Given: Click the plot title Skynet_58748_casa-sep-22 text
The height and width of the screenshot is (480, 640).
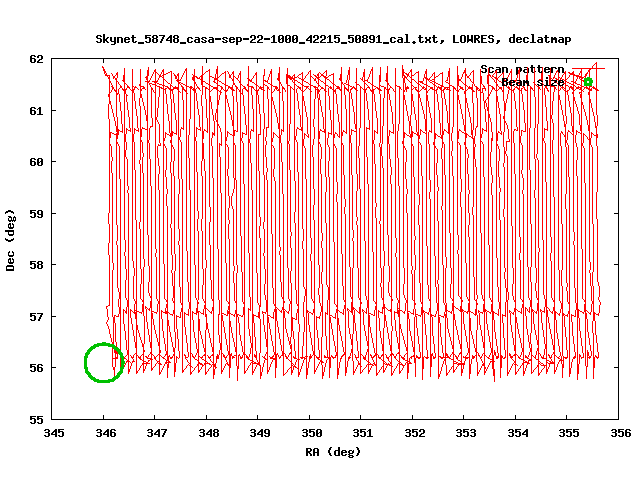Looking at the screenshot, I should (333, 39).
